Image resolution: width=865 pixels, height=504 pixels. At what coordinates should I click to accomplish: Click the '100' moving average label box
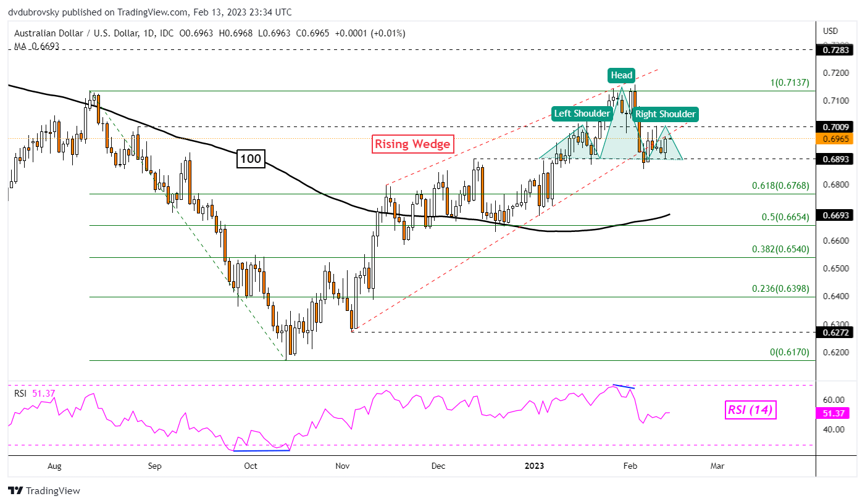pos(252,160)
